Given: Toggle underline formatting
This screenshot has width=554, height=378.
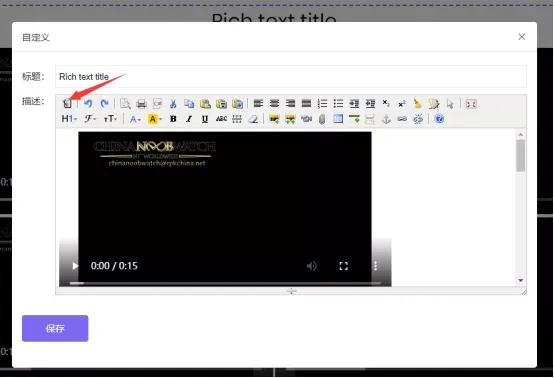Looking at the screenshot, I should coord(205,119).
